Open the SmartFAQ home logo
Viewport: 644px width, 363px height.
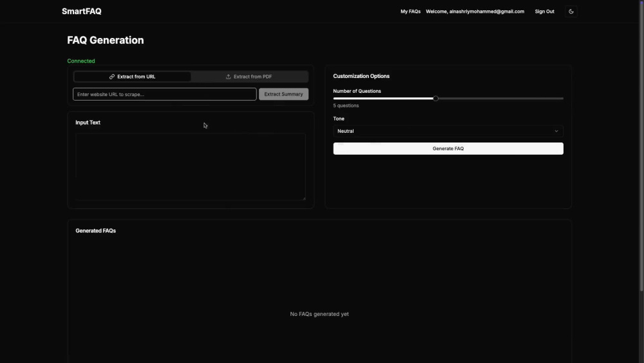click(81, 12)
